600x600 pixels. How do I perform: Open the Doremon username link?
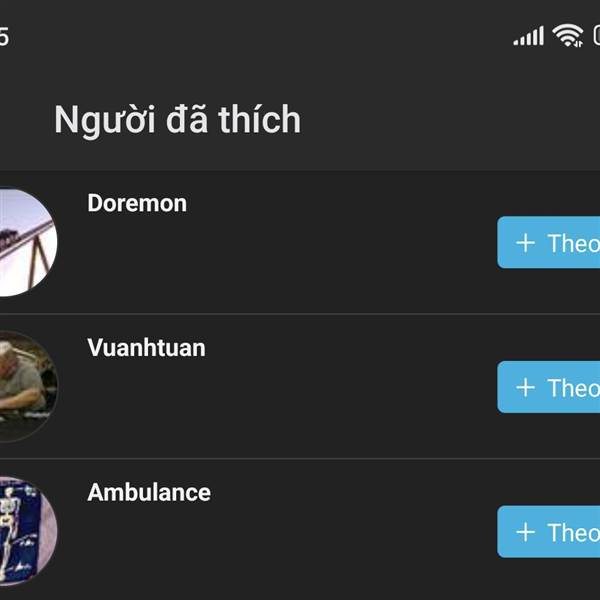point(137,203)
